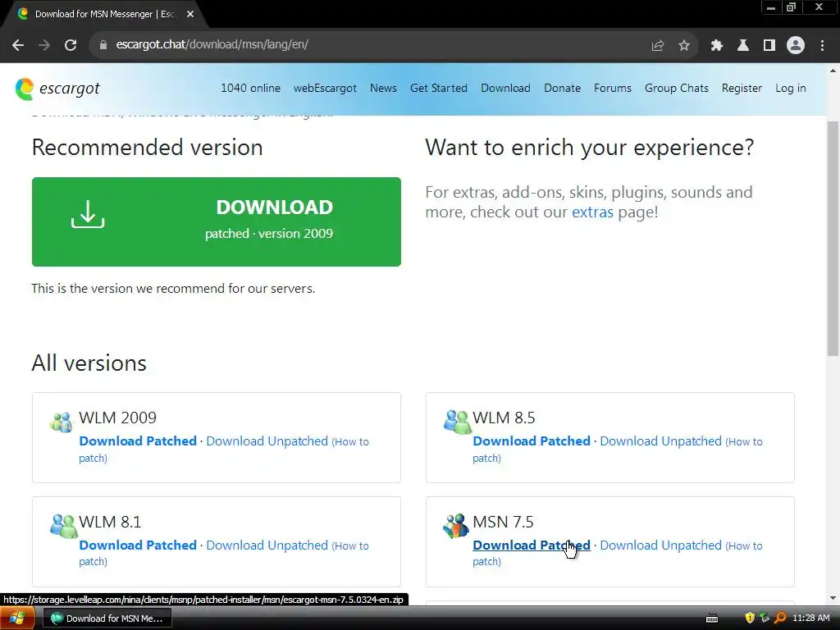Click the green DOWNLOAD patched version 2009 button

coord(217,221)
